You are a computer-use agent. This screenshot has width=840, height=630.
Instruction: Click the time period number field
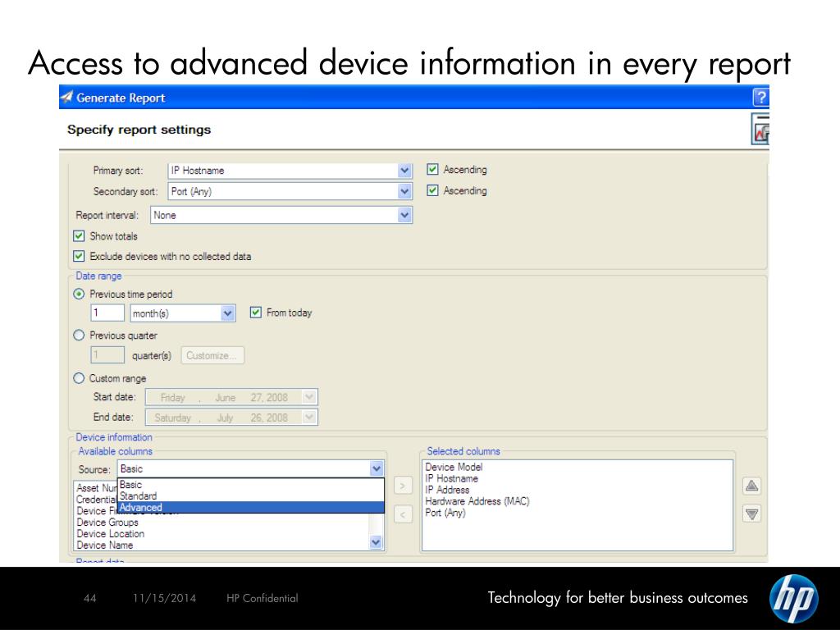[107, 313]
